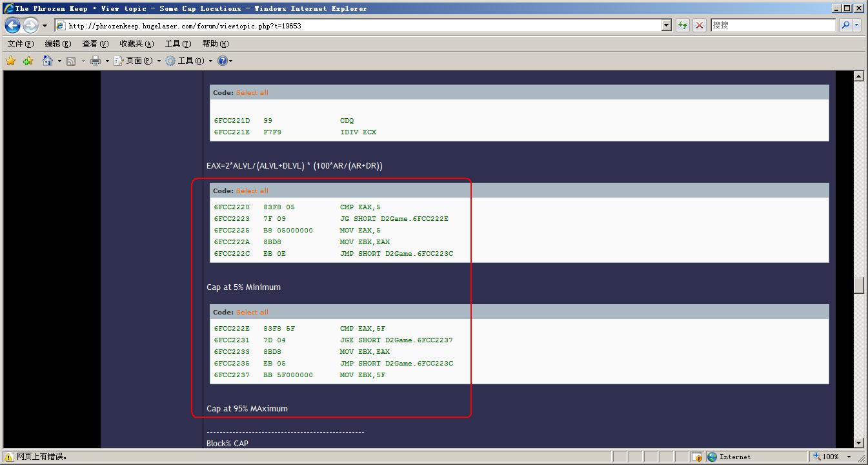This screenshot has width=868, height=465.
Task: Open the 工具(T) menu
Action: tap(177, 44)
